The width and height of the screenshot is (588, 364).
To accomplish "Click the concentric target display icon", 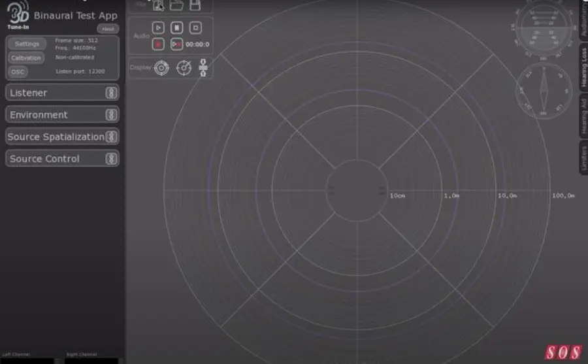I will coord(161,67).
